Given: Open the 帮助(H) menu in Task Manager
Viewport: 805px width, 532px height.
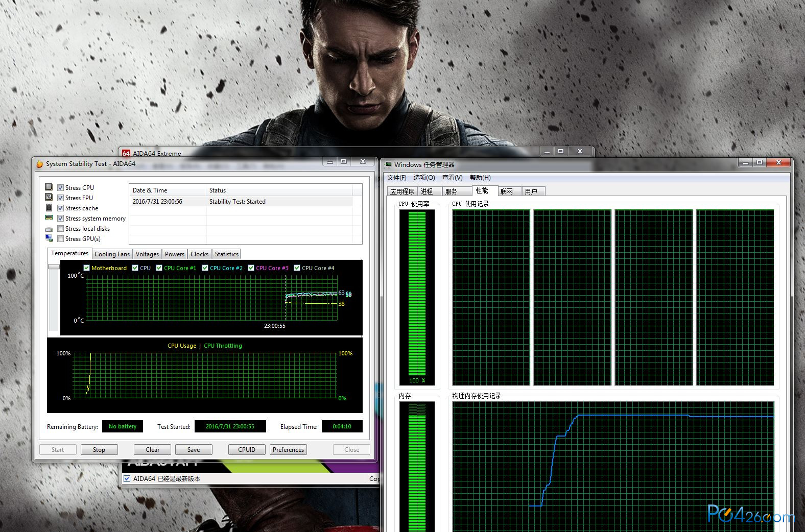Looking at the screenshot, I should pos(480,178).
